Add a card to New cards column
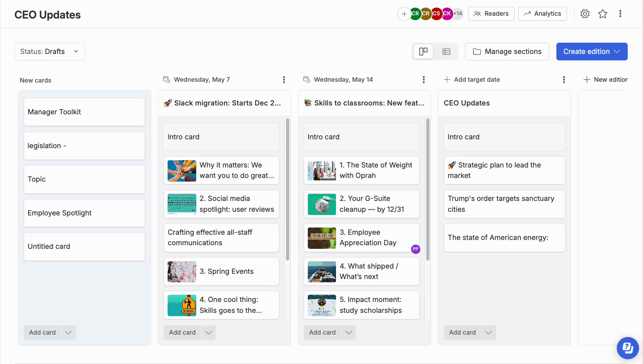 point(42,333)
